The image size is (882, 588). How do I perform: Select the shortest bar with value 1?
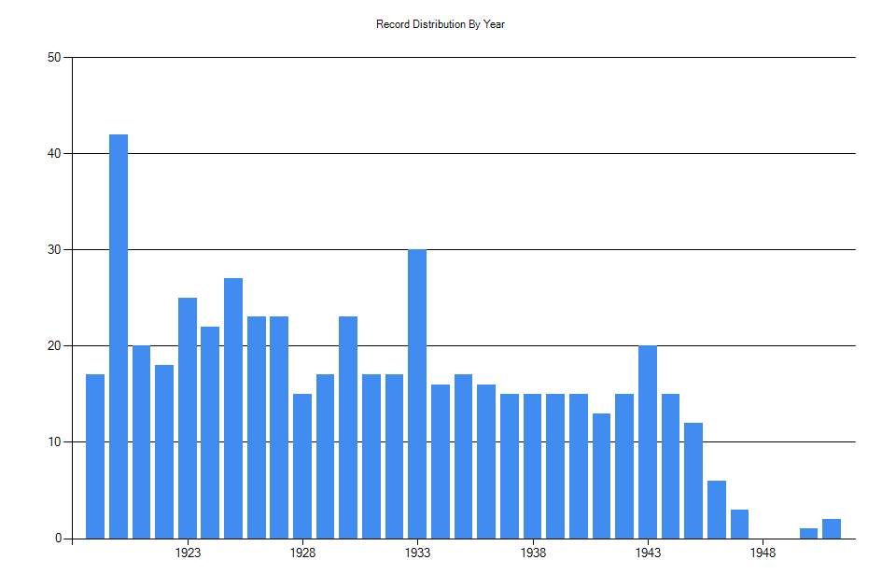point(808,534)
